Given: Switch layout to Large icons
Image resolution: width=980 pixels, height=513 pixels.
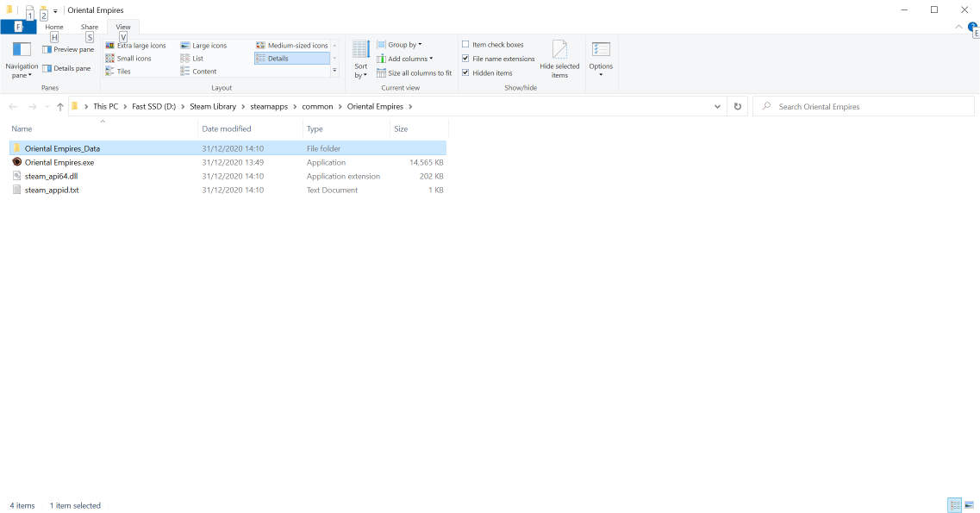Looking at the screenshot, I should [203, 46].
